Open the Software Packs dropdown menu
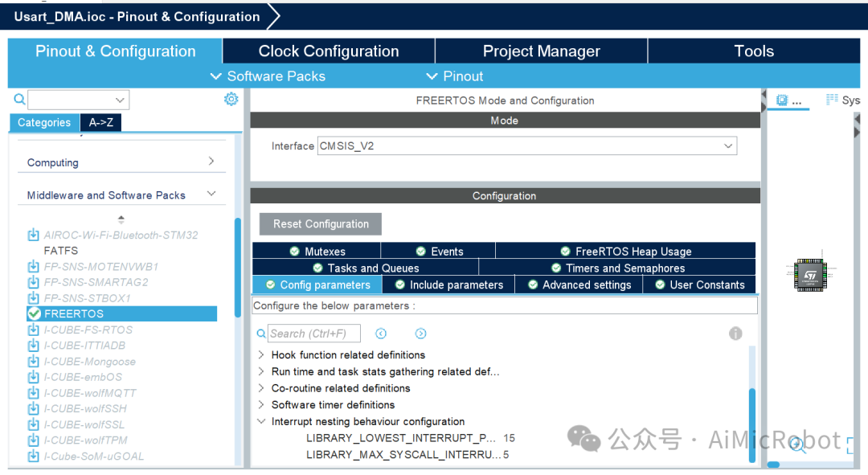 (x=268, y=76)
